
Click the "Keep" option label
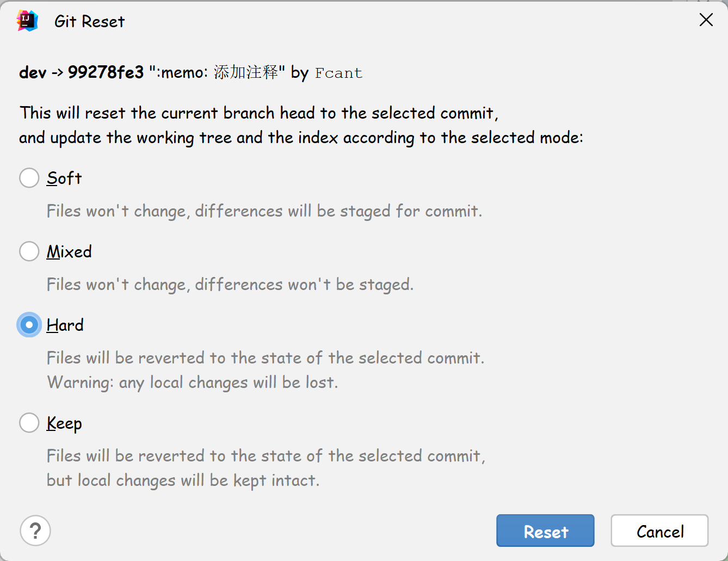click(x=64, y=424)
